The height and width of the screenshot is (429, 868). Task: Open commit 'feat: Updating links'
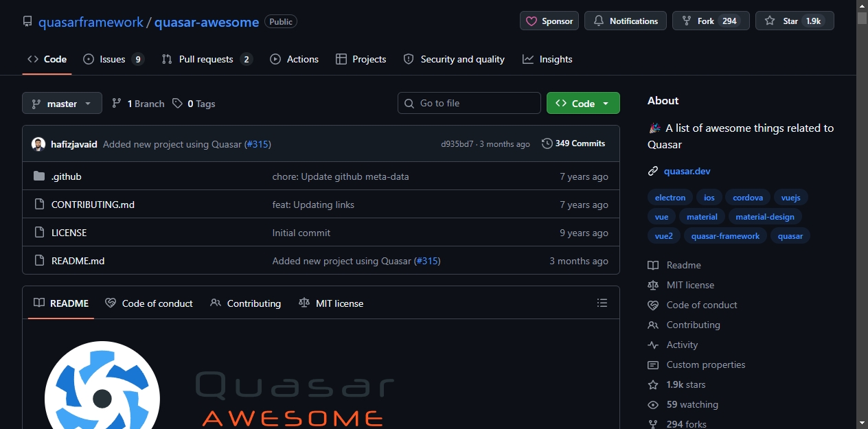(313, 205)
